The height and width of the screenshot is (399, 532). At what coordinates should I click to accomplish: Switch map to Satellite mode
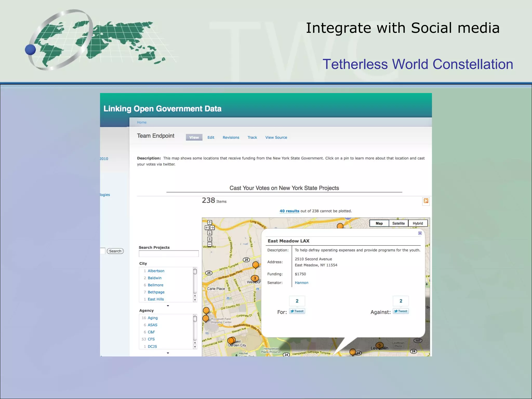(398, 223)
